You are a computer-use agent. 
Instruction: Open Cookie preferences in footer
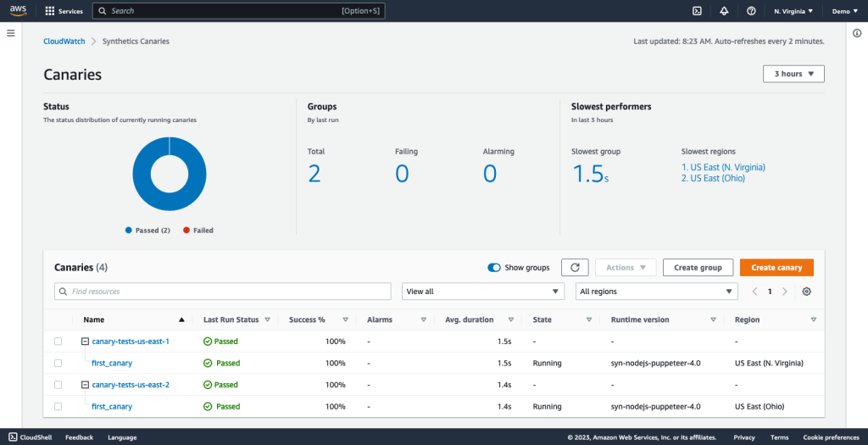pyautogui.click(x=831, y=437)
